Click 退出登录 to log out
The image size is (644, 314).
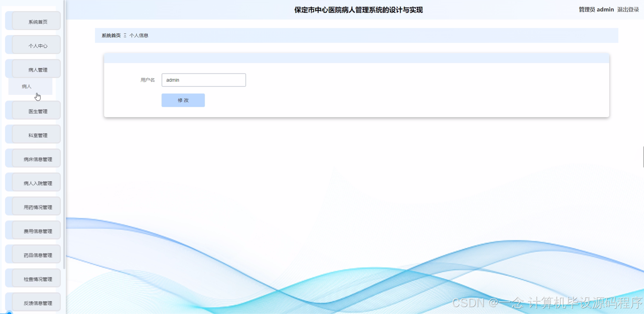coord(628,9)
